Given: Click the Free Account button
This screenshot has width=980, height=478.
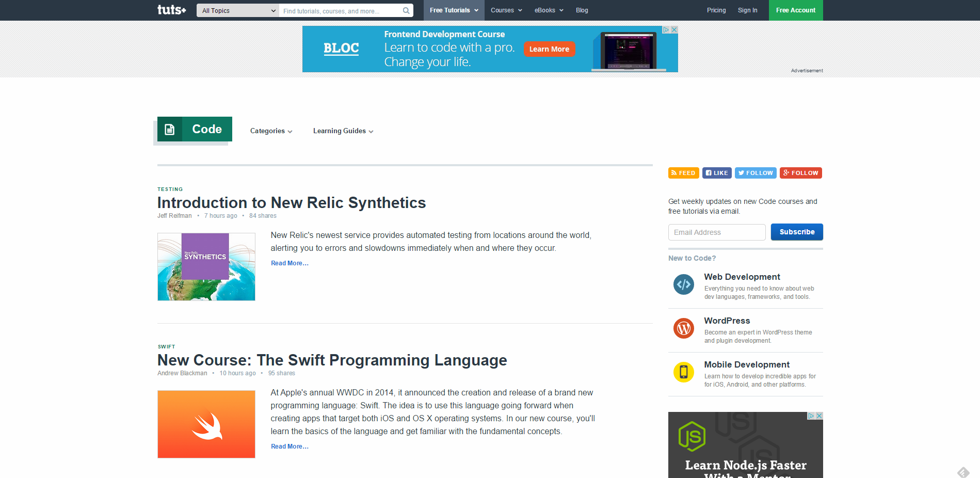Looking at the screenshot, I should [796, 10].
